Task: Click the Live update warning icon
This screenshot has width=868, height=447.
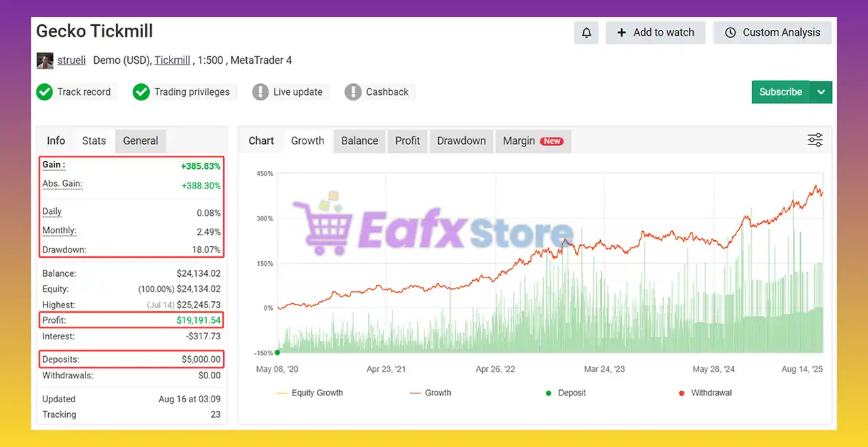Action: 261,92
